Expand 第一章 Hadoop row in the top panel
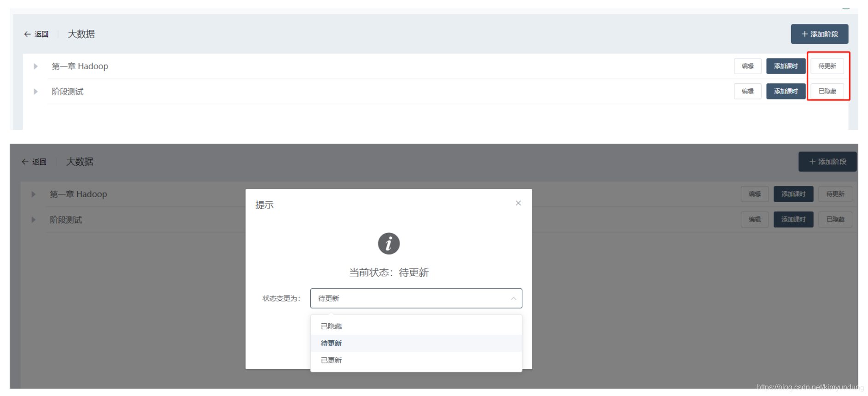This screenshot has width=868, height=396. pyautogui.click(x=35, y=66)
